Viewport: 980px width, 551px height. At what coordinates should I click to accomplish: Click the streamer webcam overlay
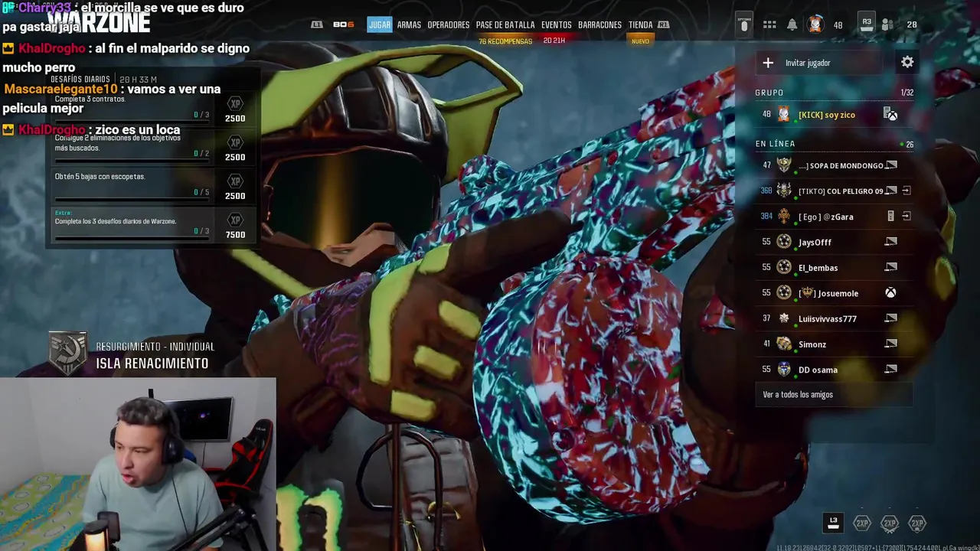[x=138, y=465]
